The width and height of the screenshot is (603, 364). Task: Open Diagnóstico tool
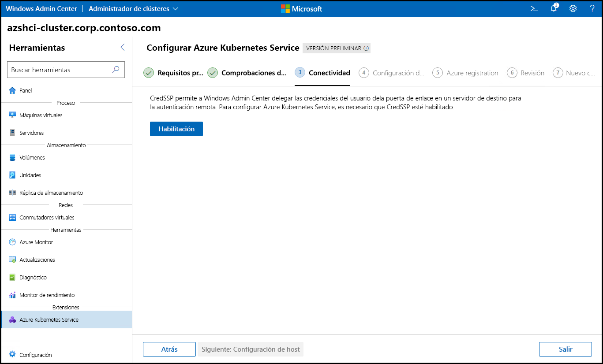[67, 277]
